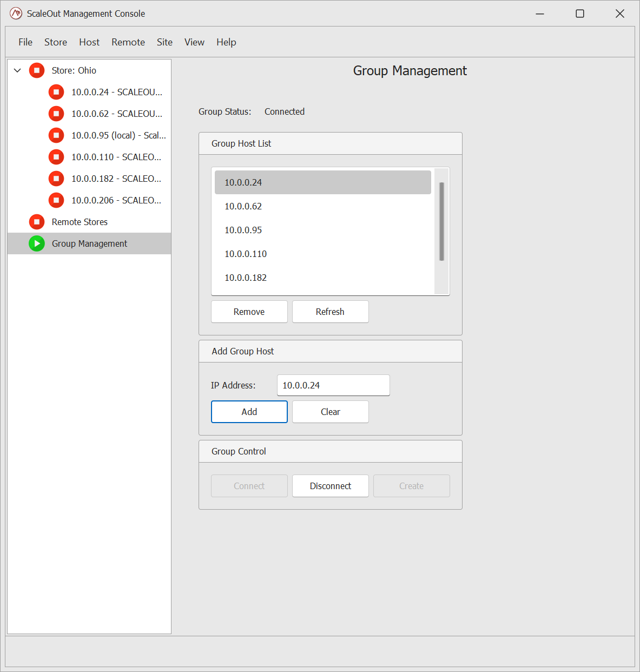Viewport: 640px width, 672px height.
Task: Collapse the Store: Ohio tree node
Action: click(x=17, y=70)
